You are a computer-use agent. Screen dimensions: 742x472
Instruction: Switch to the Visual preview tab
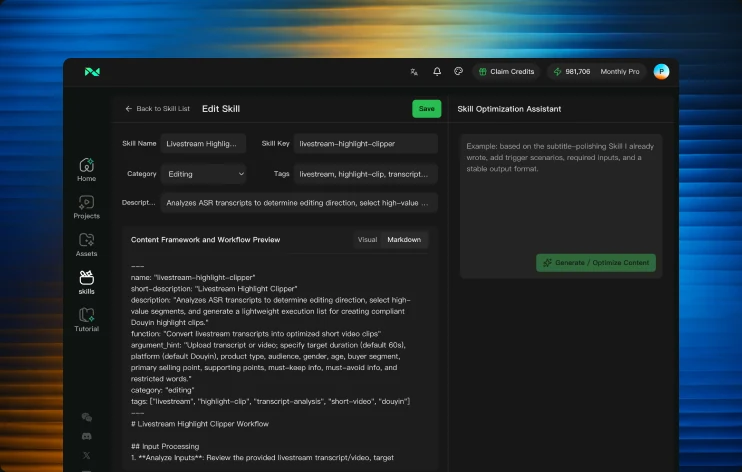pos(367,240)
